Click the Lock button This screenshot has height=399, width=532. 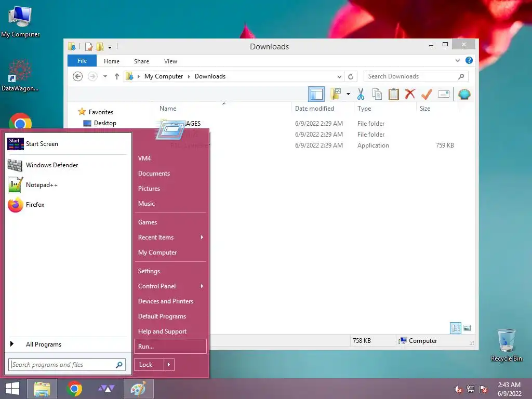[x=149, y=365]
